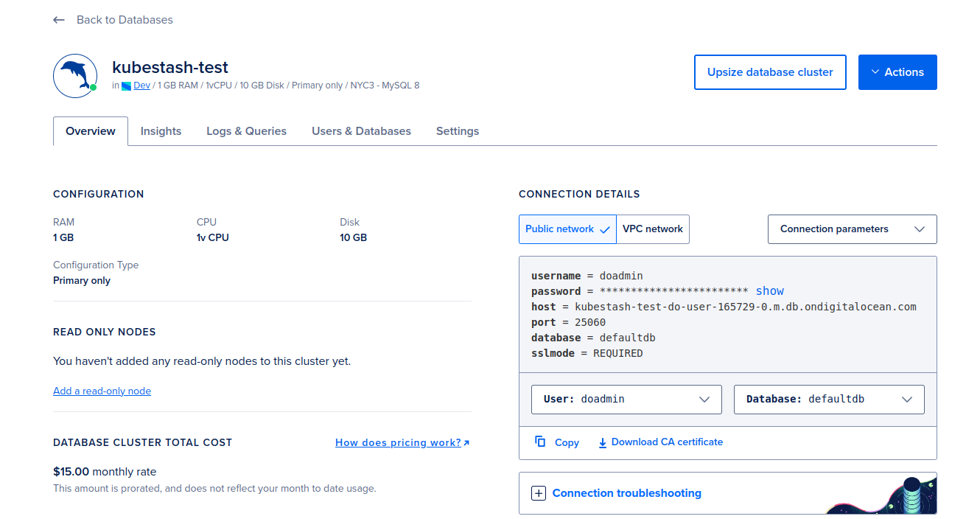Click the MySQL dolphin cluster logo

tap(74, 75)
